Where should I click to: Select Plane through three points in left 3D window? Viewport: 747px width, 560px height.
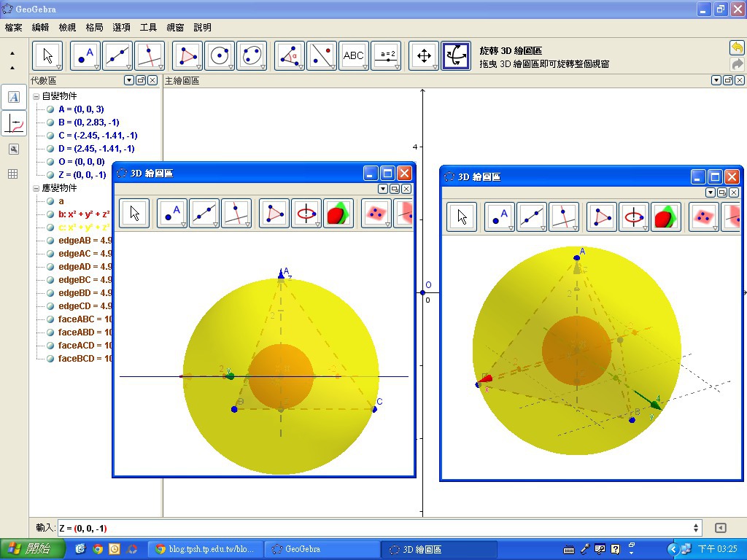(376, 214)
